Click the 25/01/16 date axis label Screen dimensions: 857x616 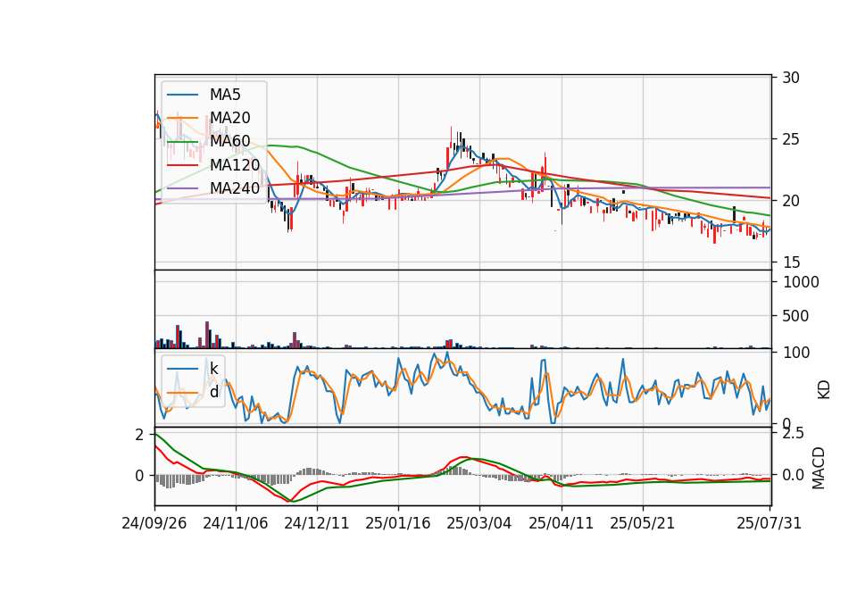click(x=398, y=523)
